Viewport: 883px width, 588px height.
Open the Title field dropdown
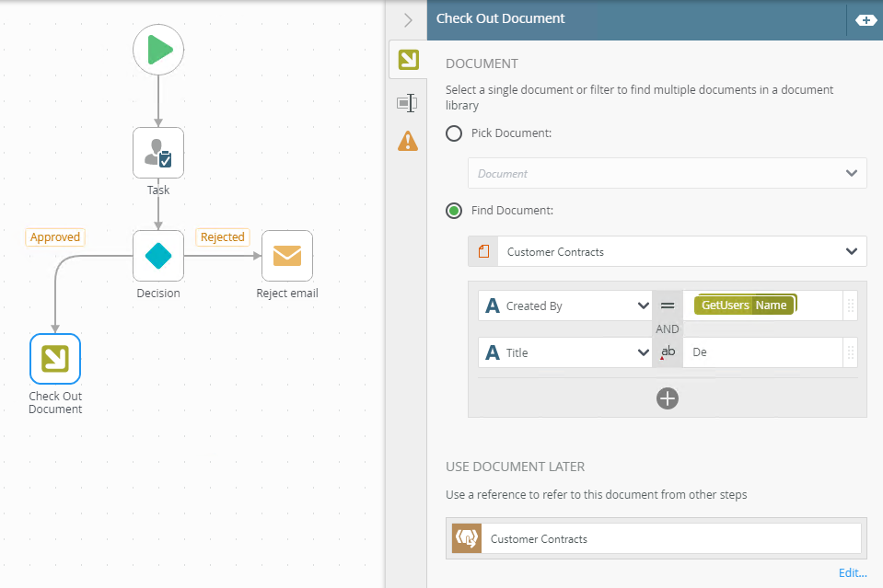(x=643, y=352)
